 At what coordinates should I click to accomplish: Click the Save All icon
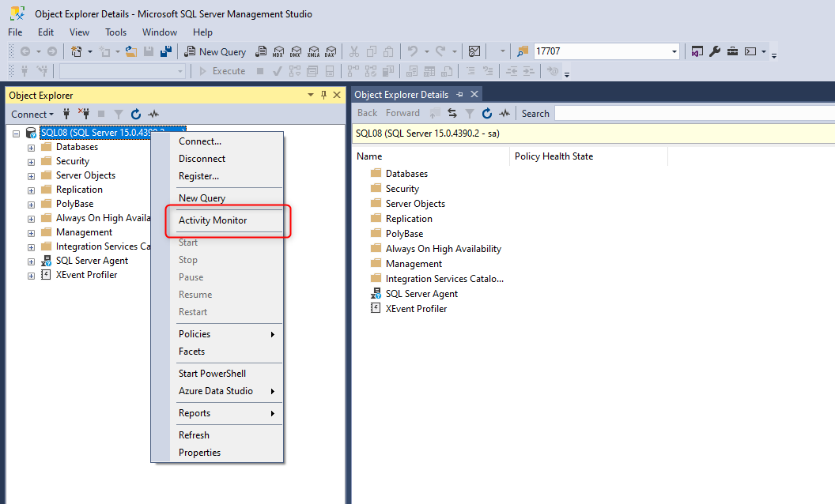click(166, 51)
